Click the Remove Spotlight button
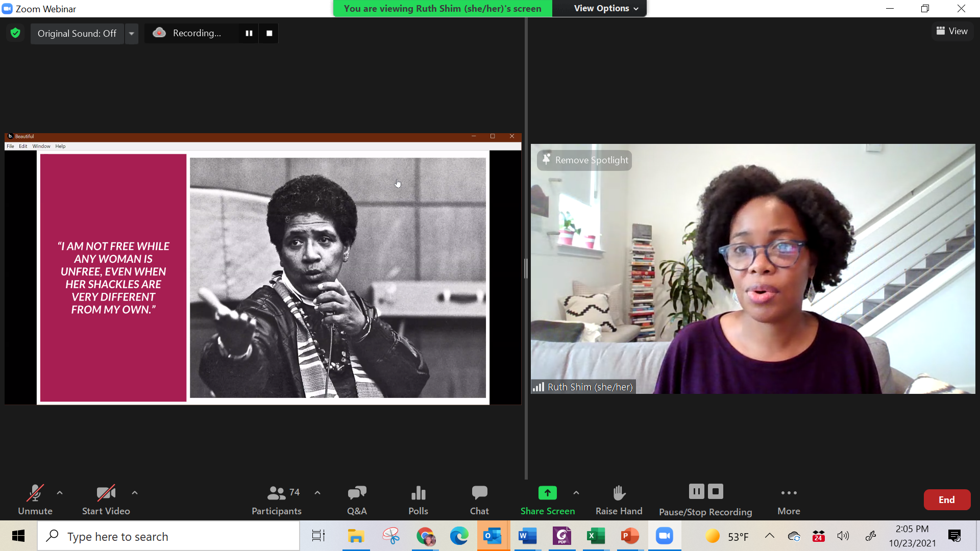 click(x=584, y=160)
